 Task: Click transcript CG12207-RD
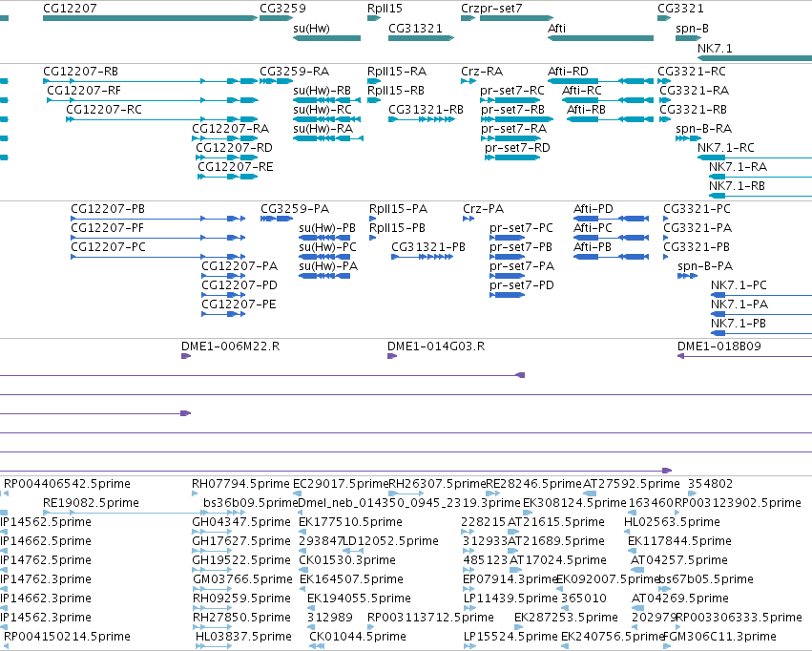pos(234,148)
